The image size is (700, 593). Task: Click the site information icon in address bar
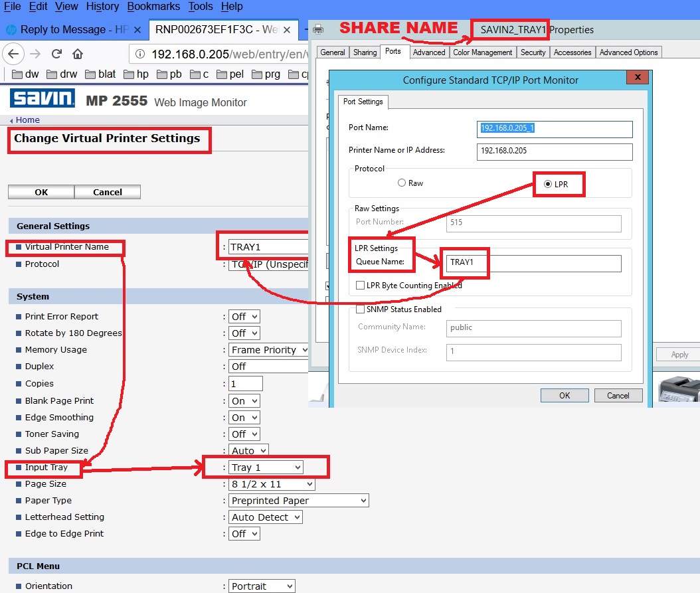139,54
